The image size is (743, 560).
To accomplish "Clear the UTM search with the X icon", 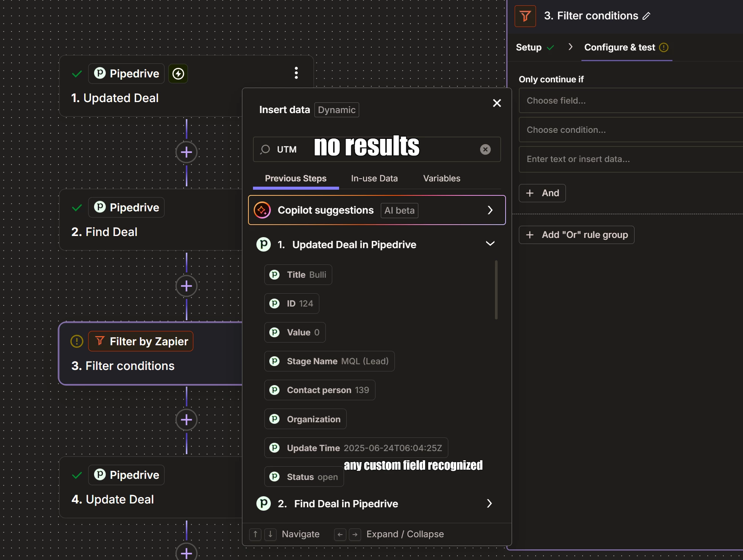I will click(485, 149).
